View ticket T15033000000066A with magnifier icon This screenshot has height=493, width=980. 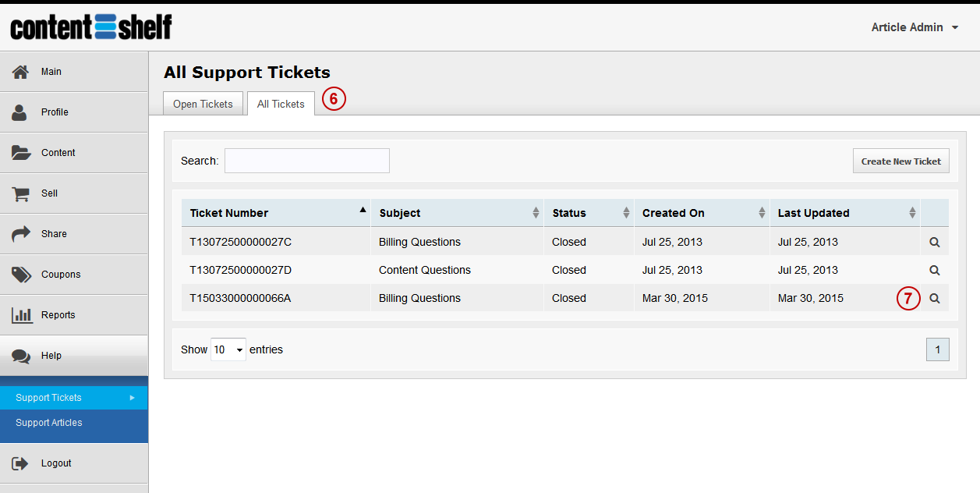point(935,298)
